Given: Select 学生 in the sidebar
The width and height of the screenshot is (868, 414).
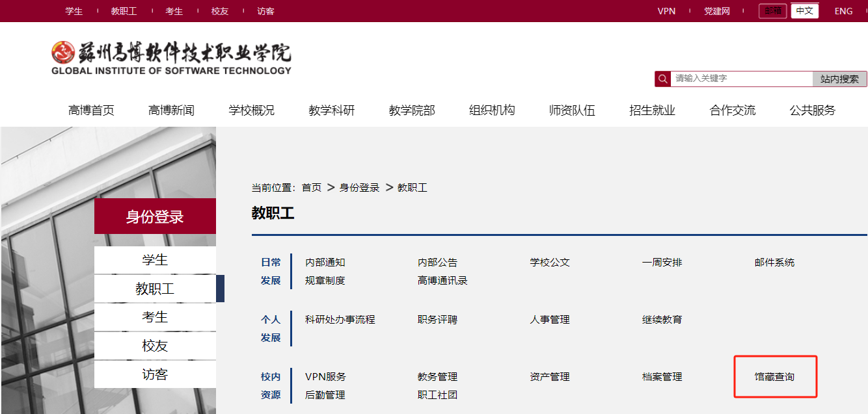Looking at the screenshot, I should click(x=155, y=260).
